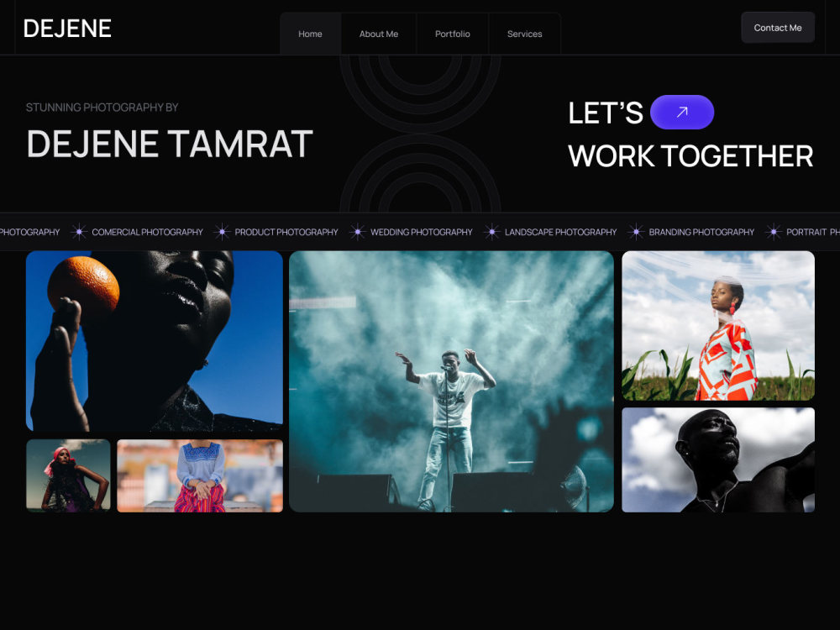Click the WORK TOGETHER heading
The height and width of the screenshot is (630, 840).
pos(690,156)
